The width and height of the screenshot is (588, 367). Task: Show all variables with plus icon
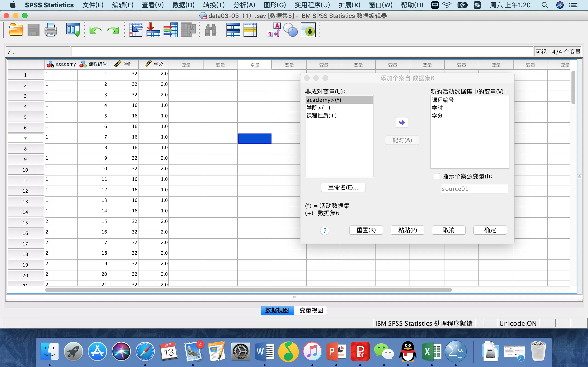point(308,30)
